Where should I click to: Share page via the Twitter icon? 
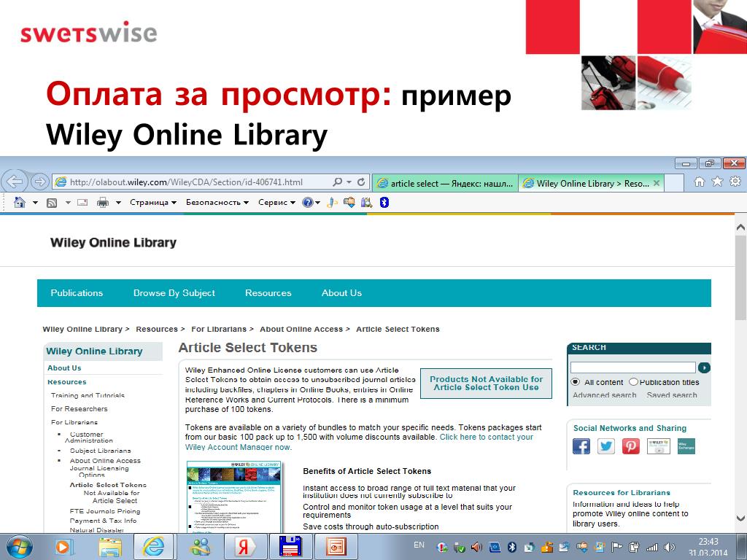coord(606,446)
